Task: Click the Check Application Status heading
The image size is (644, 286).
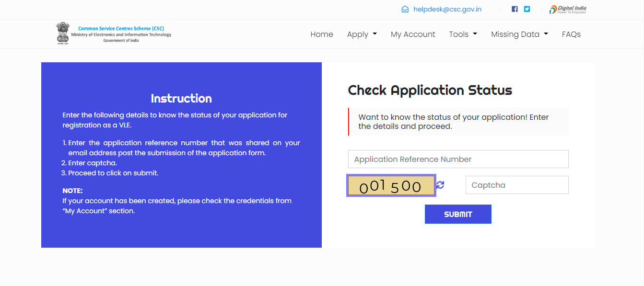Action: 430,90
